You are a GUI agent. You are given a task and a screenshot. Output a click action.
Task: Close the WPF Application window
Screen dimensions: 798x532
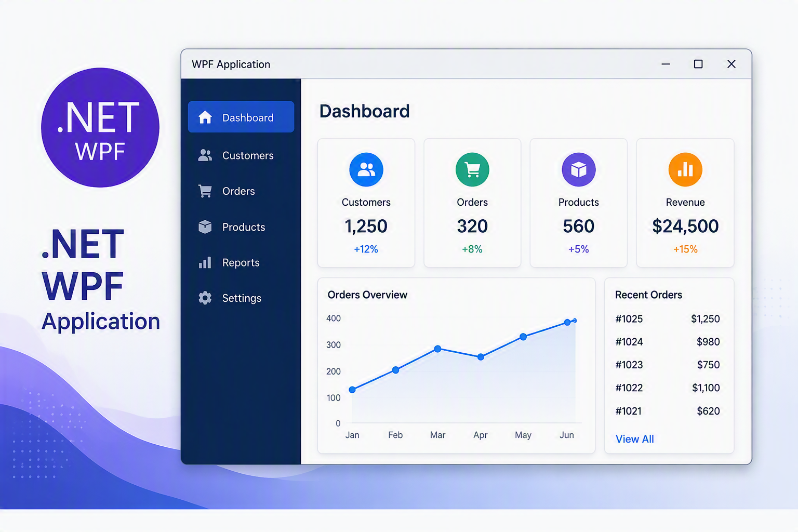point(731,64)
